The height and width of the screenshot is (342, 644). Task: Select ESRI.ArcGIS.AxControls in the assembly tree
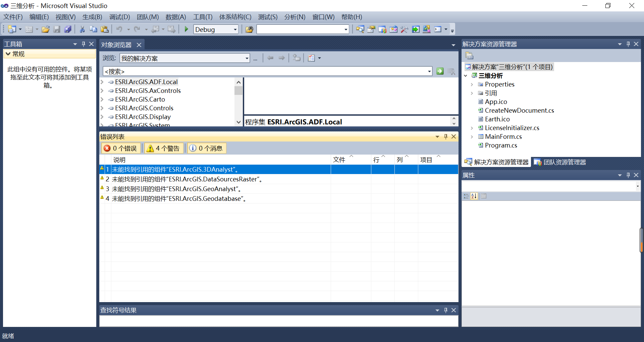pyautogui.click(x=148, y=91)
